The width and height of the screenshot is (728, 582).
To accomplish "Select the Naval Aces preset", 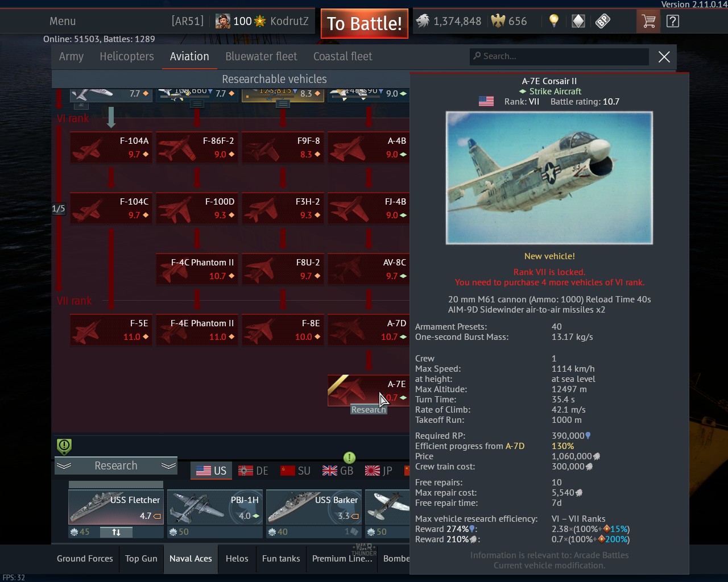I will pos(191,559).
